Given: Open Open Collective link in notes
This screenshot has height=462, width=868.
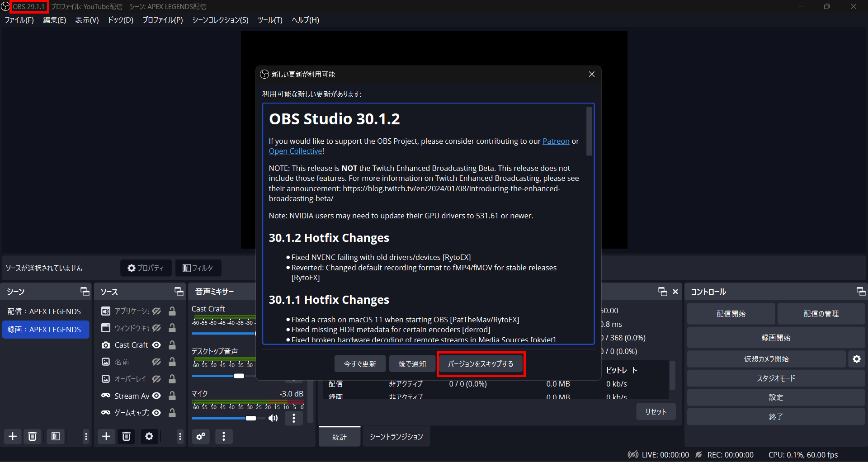Looking at the screenshot, I should tap(296, 151).
